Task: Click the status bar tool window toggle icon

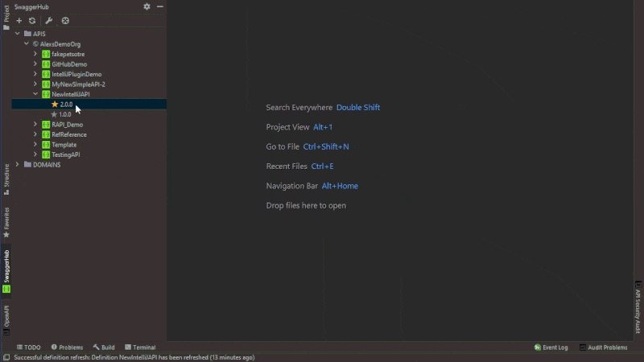Action: 6,357
